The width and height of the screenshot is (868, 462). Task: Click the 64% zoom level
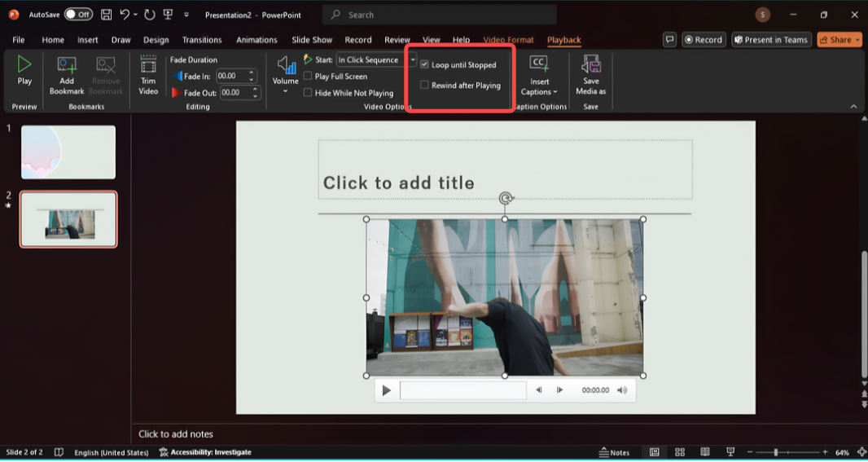point(842,452)
